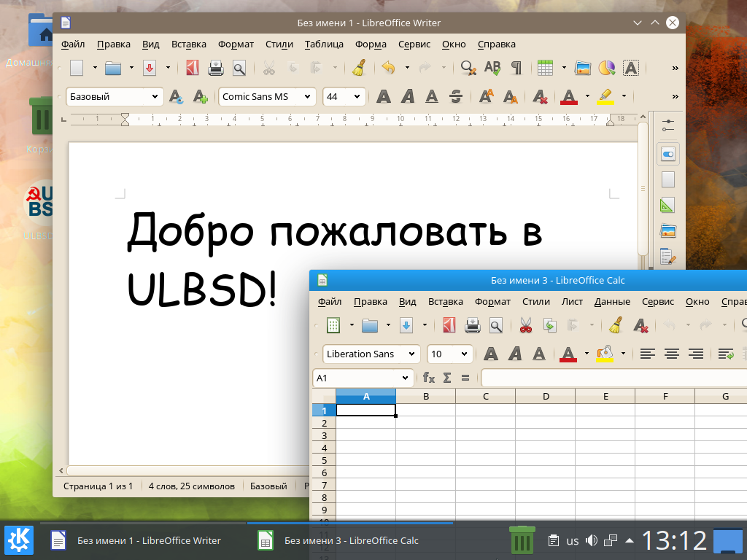Open the Function Wizard in Calc

point(429,378)
